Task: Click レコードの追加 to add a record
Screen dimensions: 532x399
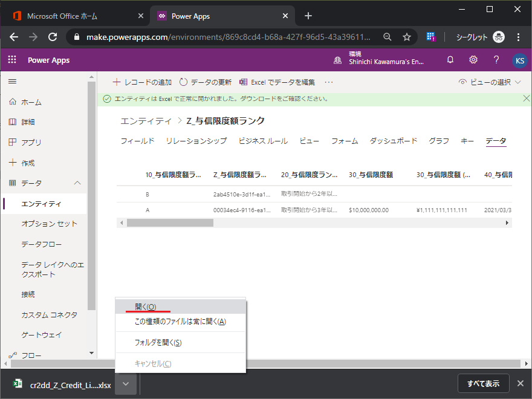Action: (142, 82)
